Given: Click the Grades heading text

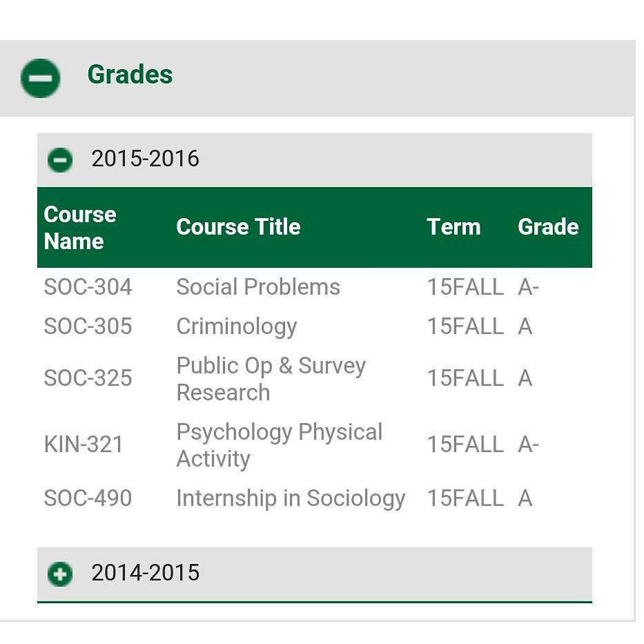Looking at the screenshot, I should (x=130, y=75).
